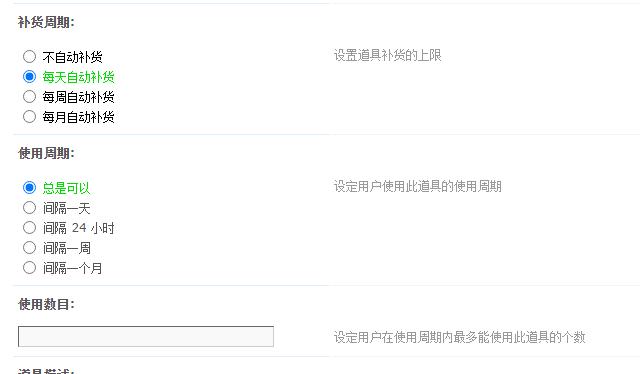Click the 设置道具补货的上限 help text
640x374 pixels.
click(388, 55)
